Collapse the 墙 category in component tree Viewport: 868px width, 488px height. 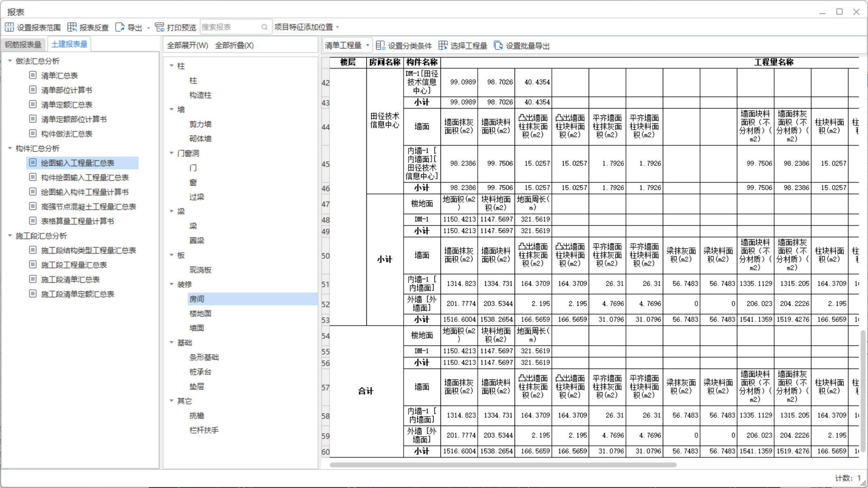click(x=172, y=109)
